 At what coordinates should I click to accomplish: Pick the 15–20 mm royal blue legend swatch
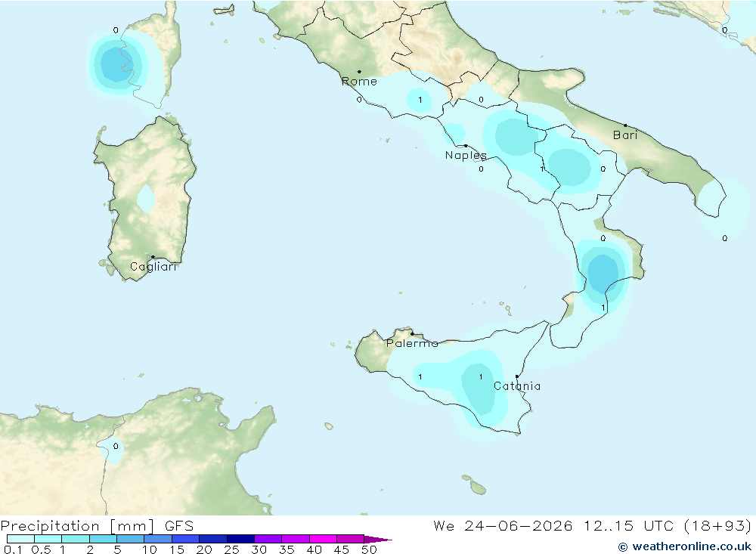185,539
